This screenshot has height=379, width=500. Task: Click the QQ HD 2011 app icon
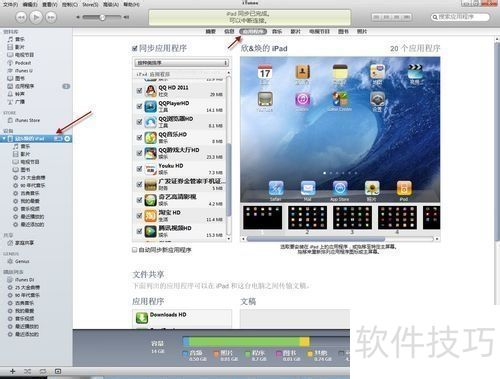click(151, 91)
